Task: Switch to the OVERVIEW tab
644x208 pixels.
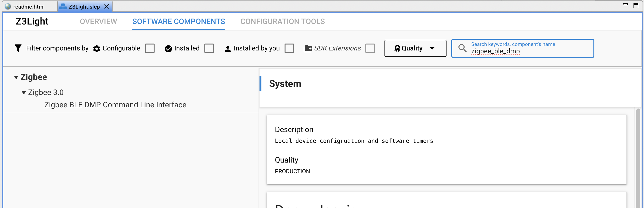Action: 98,21
